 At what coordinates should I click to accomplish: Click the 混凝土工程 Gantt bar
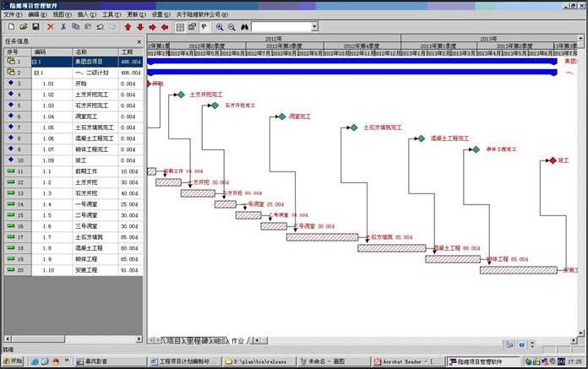pos(391,248)
